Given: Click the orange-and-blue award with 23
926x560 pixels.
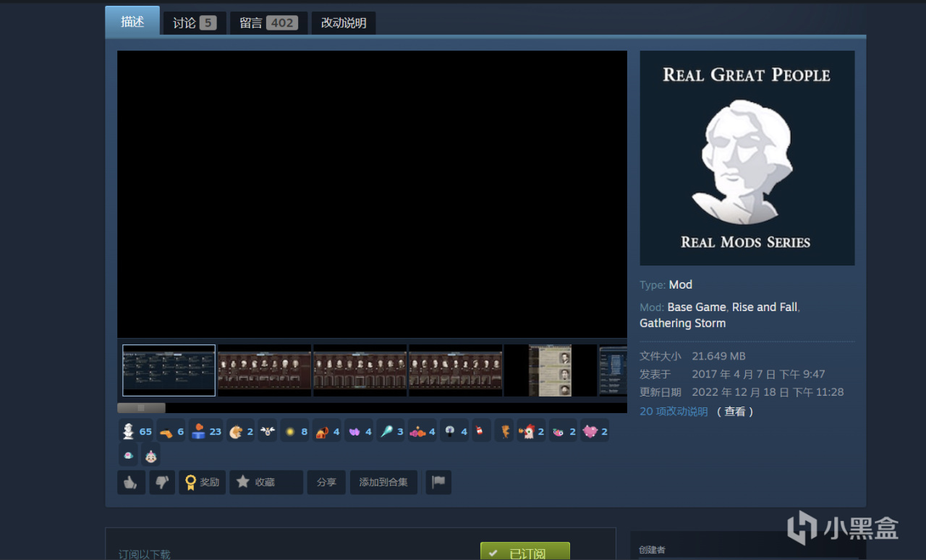Looking at the screenshot, I should point(206,432).
